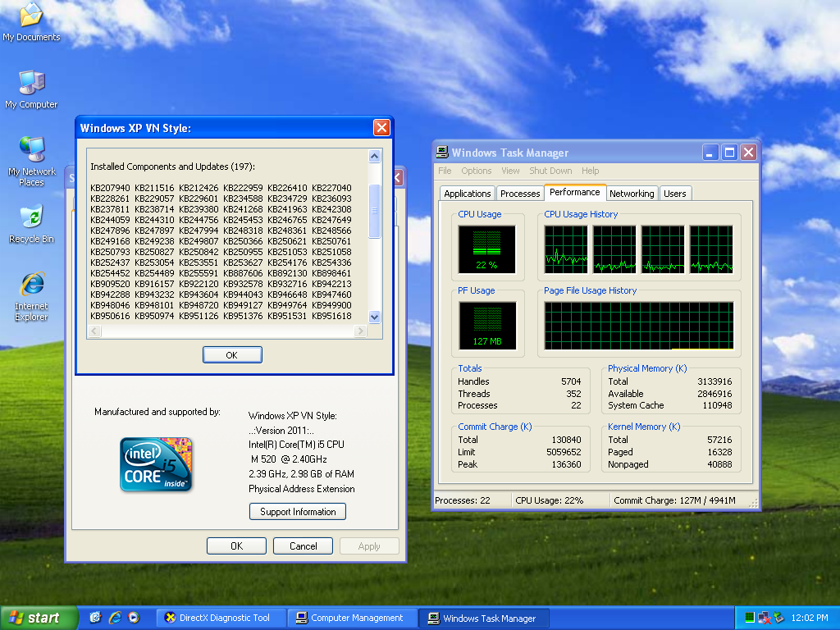The width and height of the screenshot is (840, 630).
Task: Click the Handles value 5704
Action: (x=571, y=381)
